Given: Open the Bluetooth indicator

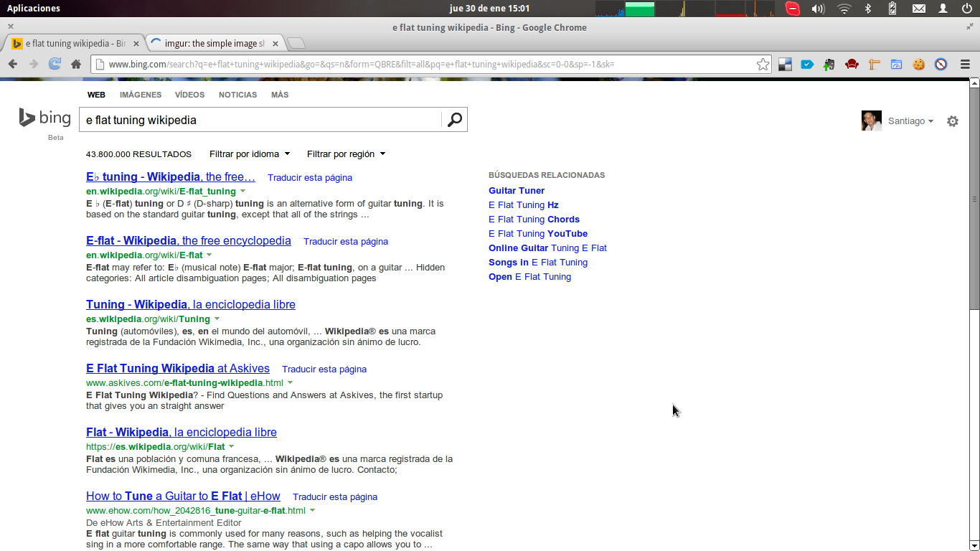Looking at the screenshot, I should [867, 9].
